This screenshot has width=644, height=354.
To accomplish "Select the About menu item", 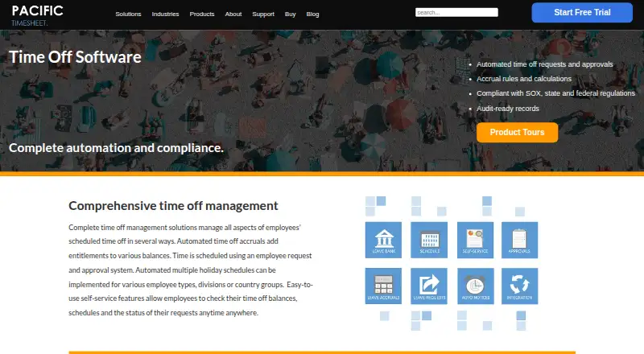I will tap(233, 14).
